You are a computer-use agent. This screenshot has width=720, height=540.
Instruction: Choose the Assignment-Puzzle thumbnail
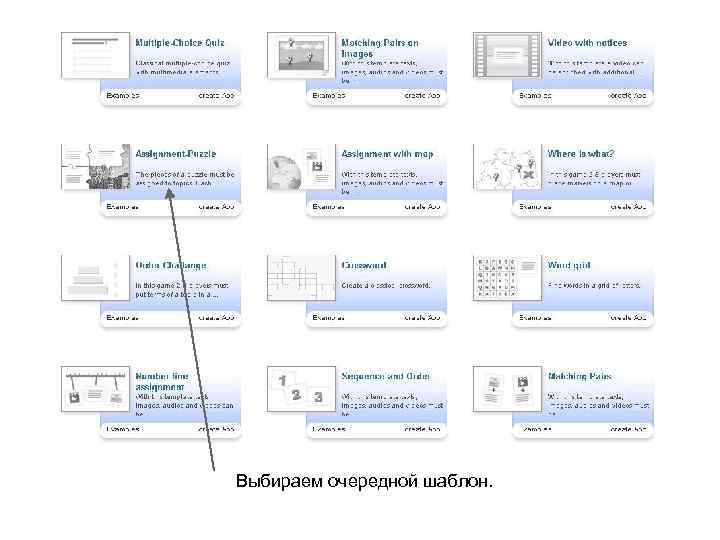(x=96, y=167)
